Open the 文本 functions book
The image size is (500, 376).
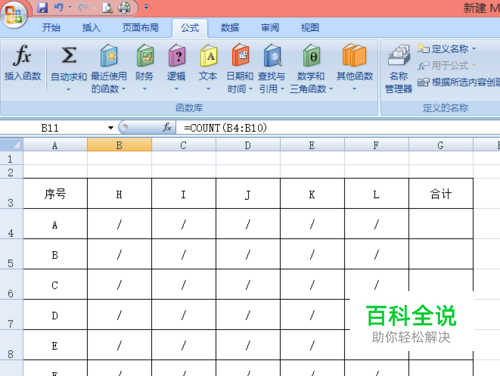(209, 55)
